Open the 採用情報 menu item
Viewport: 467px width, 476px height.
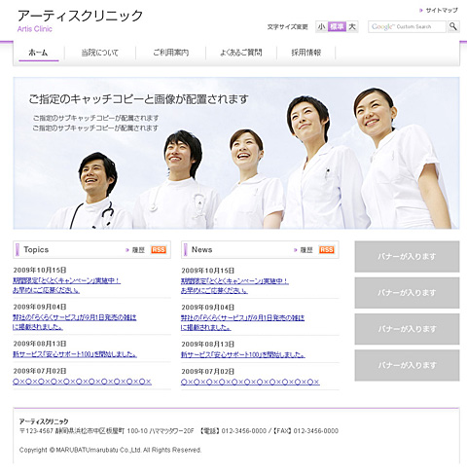[x=305, y=53]
